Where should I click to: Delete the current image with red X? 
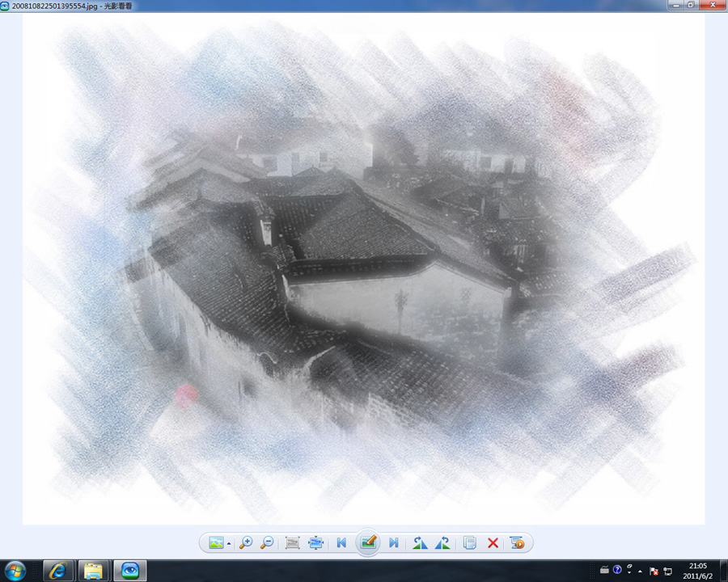[493, 543]
